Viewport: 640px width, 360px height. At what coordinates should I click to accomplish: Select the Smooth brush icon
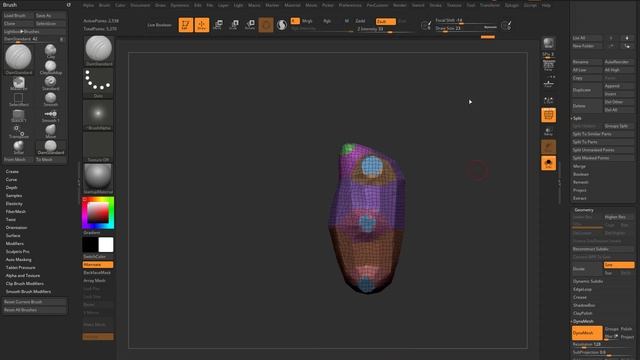click(x=51, y=99)
